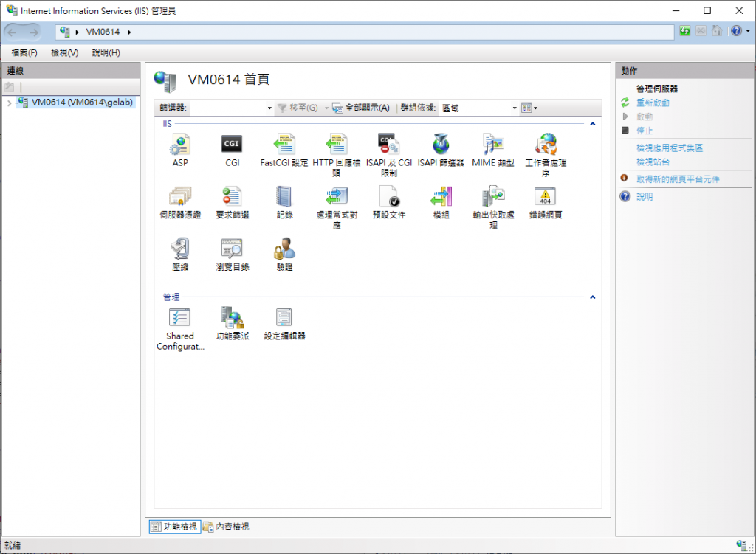Click the status bar network icon

742,545
